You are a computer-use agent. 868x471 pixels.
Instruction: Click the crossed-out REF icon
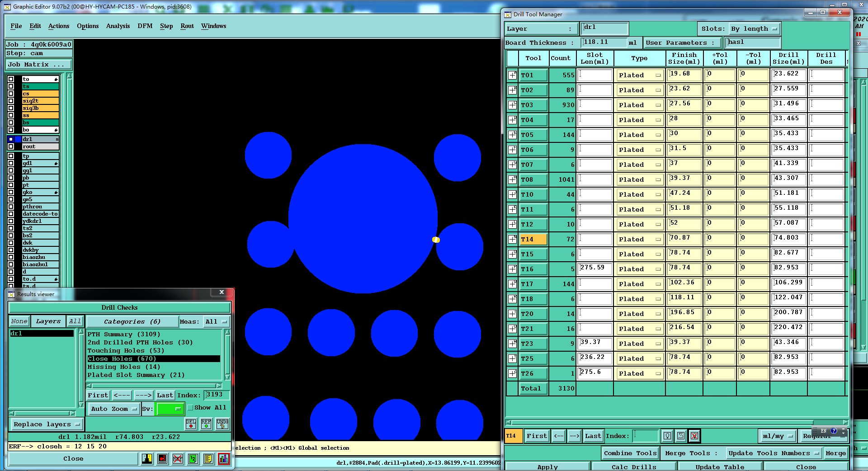pos(178,459)
